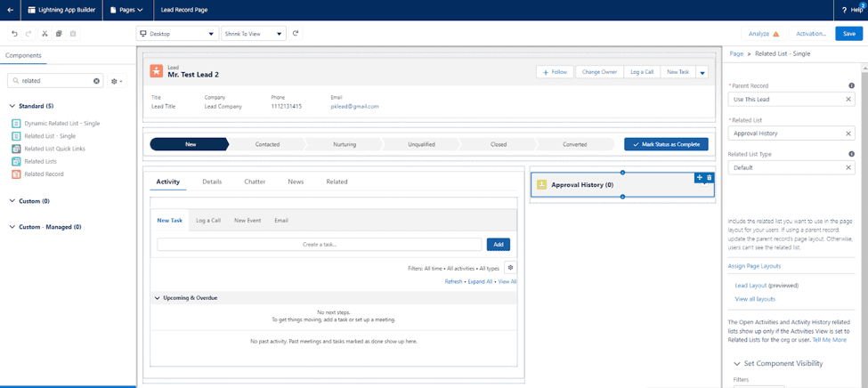Click the cut scissors icon
This screenshot has width=868, height=388.
click(45, 34)
